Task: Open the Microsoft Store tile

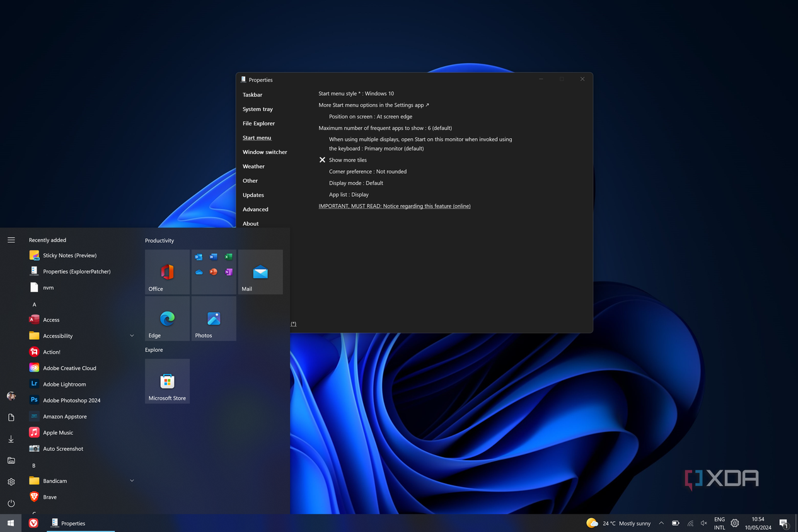Action: [167, 381]
